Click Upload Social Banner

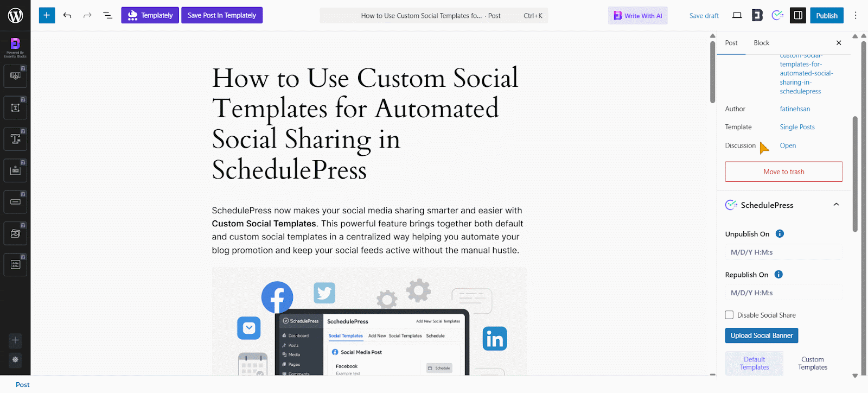pyautogui.click(x=762, y=335)
